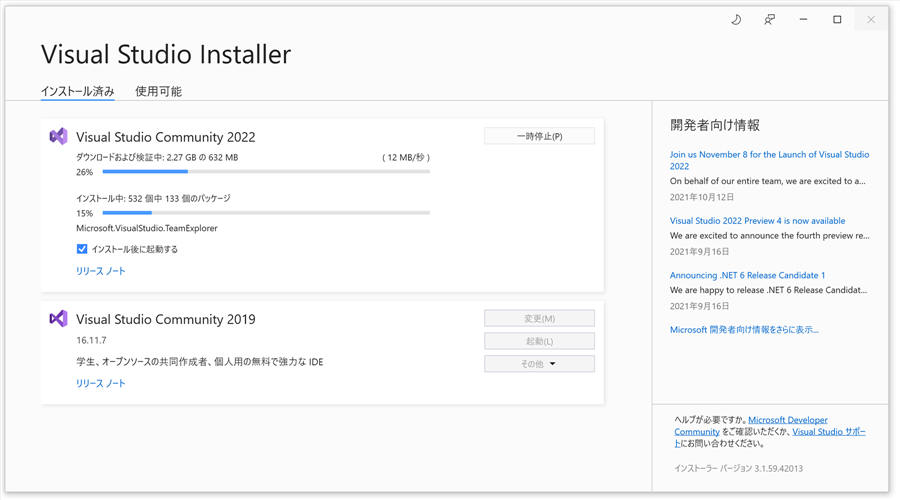Click 'We are excited to announce' summary text
The image size is (900, 500).
pos(769,235)
